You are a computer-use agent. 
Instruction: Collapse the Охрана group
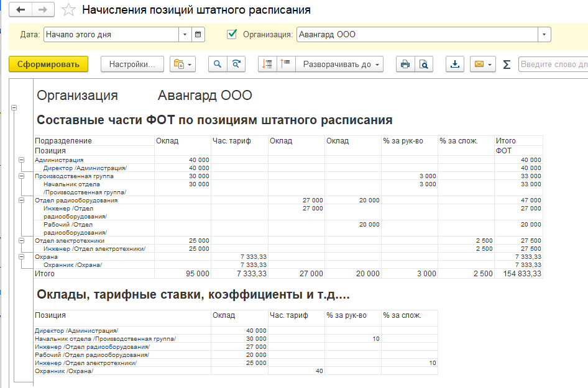[x=22, y=256]
